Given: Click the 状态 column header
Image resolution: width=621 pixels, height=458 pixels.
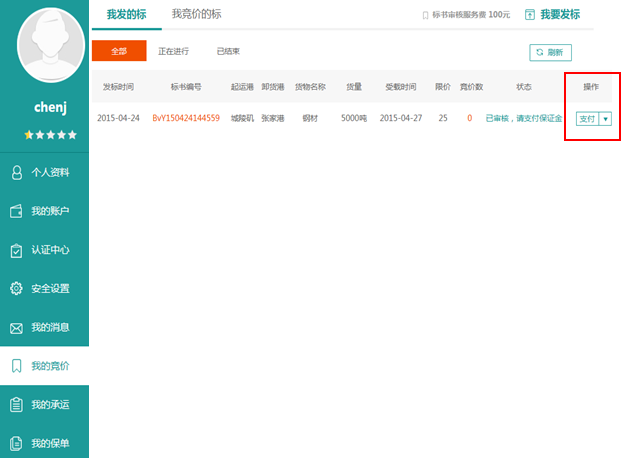Looking at the screenshot, I should (524, 87).
